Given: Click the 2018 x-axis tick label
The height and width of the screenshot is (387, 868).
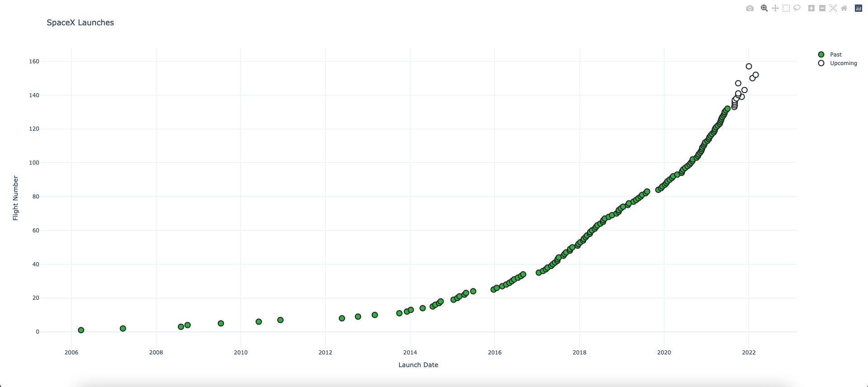Looking at the screenshot, I should [579, 353].
